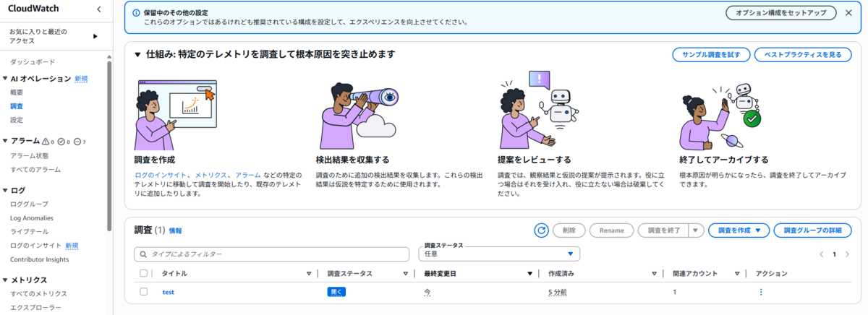Click the OK alarm checkmark count icon
The image size is (868, 315).
(x=63, y=142)
